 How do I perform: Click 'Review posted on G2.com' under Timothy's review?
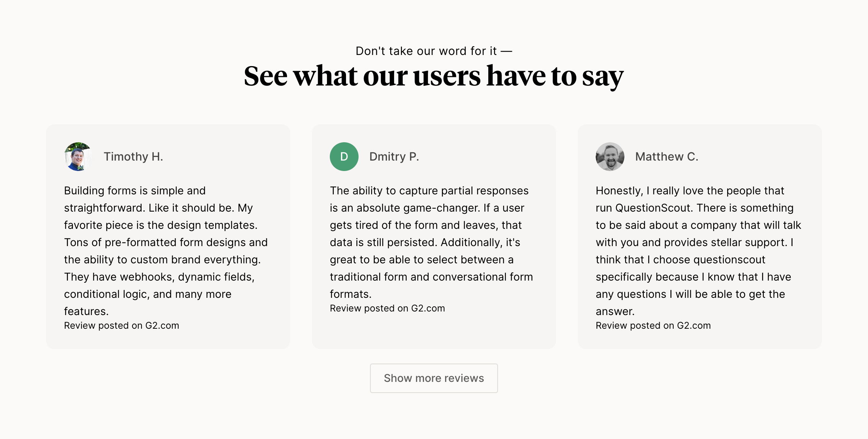tap(122, 325)
